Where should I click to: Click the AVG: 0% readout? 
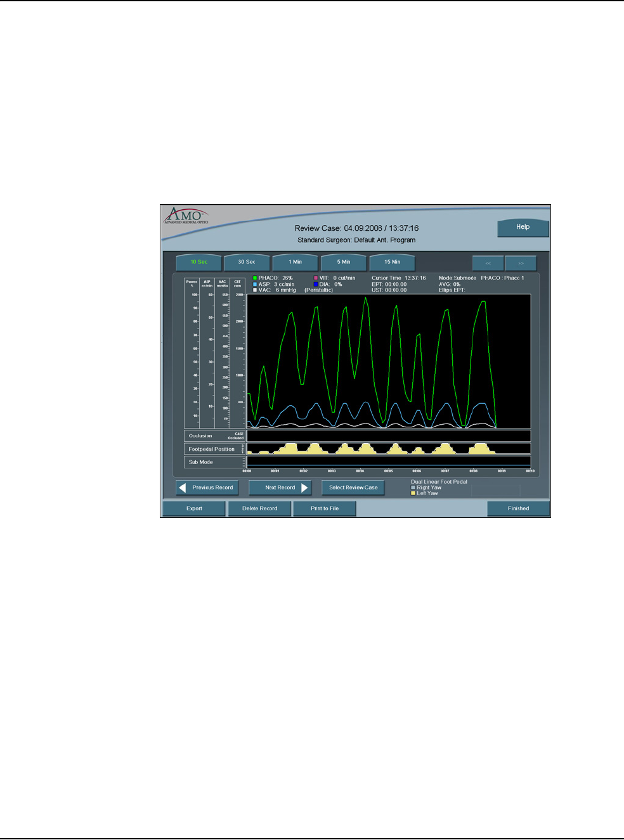click(x=450, y=285)
